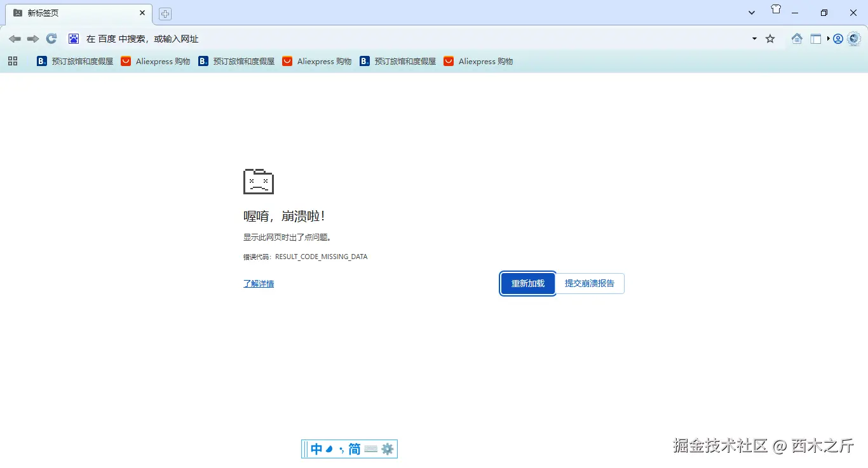
Task: Toggle the IME punctuation mode symbol
Action: point(341,450)
